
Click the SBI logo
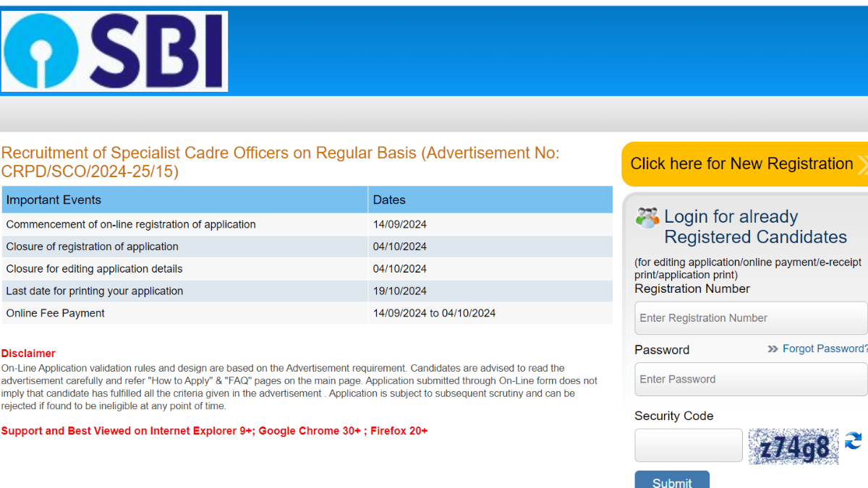[x=114, y=51]
